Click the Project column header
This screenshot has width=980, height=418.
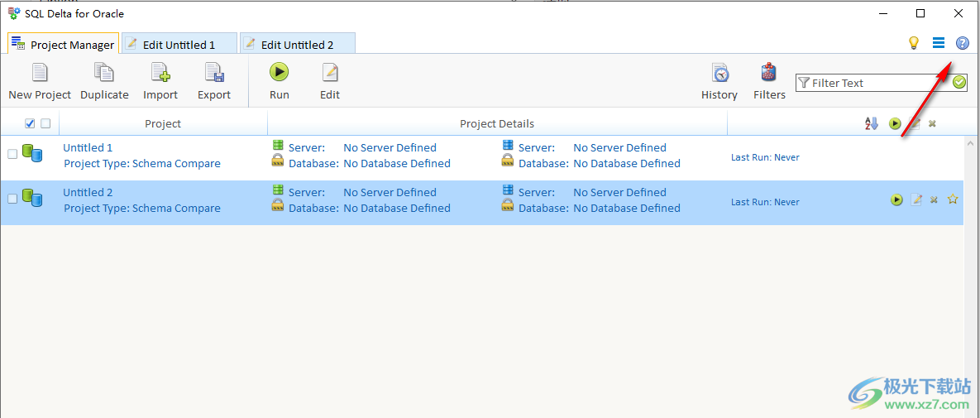(163, 123)
